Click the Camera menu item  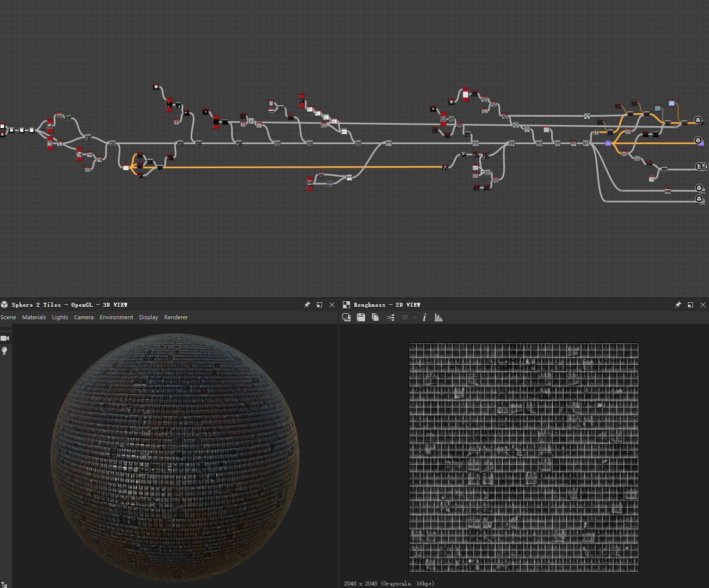84,317
